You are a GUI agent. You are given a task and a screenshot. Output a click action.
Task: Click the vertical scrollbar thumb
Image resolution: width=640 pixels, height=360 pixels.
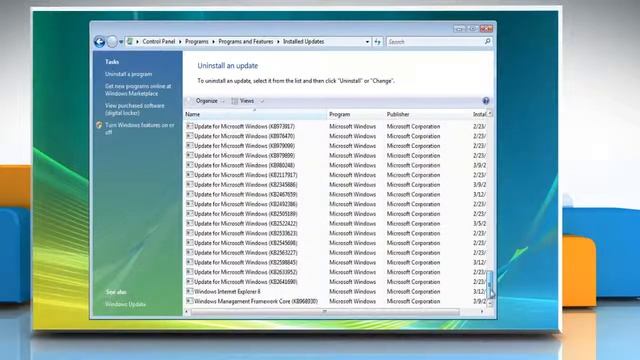pos(490,284)
